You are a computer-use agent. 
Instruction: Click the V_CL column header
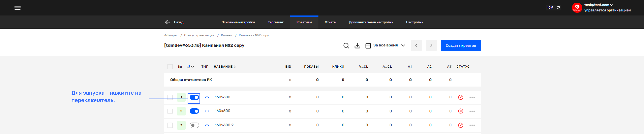363,67
